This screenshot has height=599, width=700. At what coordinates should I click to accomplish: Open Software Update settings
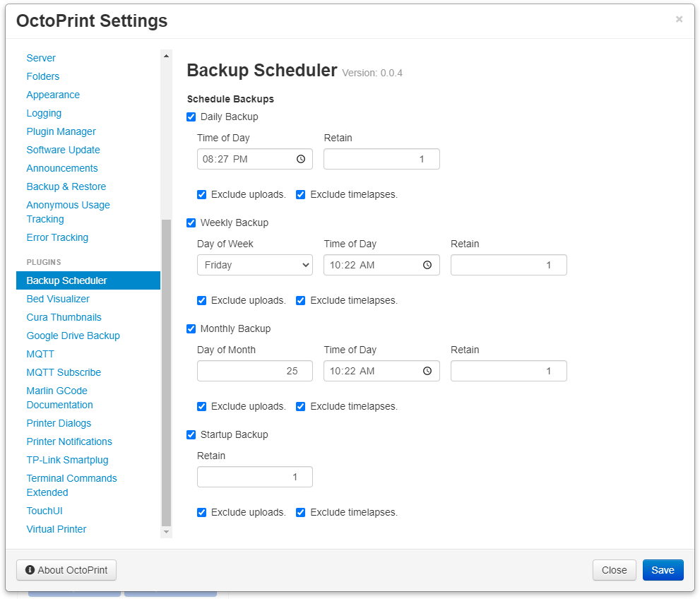[63, 150]
